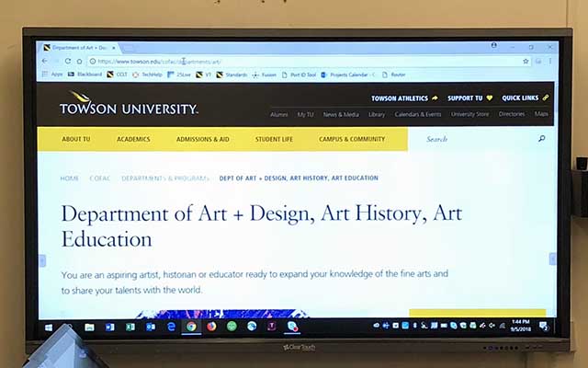Click the left carousel arrow handle
Screen dimensions: 588x368
(42, 260)
